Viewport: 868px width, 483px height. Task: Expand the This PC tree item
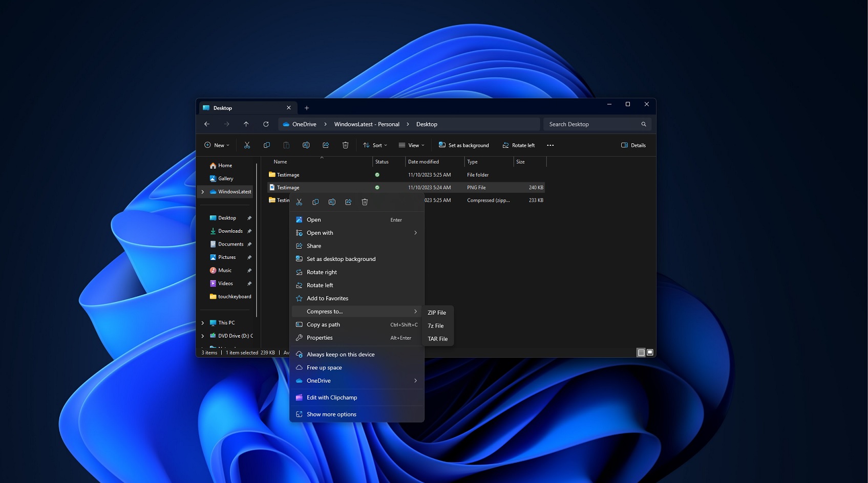tap(203, 322)
